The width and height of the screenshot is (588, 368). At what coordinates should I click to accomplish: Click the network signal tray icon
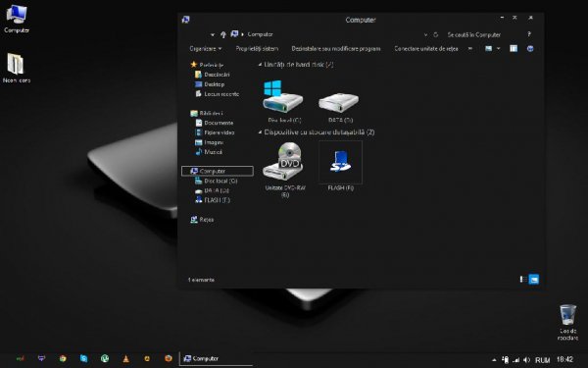tap(516, 360)
